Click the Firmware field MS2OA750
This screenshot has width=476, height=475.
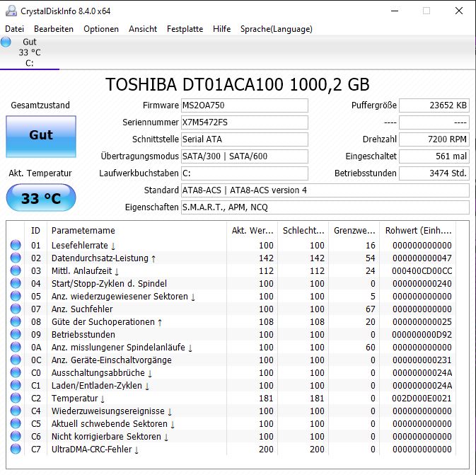pyautogui.click(x=245, y=105)
